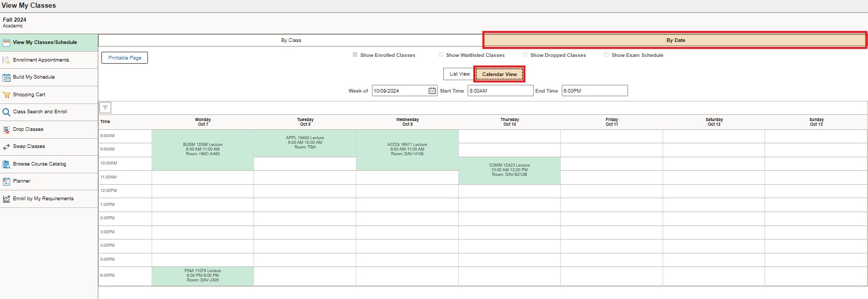
Task: Enable Show Dropped Classes checkbox
Action: coord(525,55)
